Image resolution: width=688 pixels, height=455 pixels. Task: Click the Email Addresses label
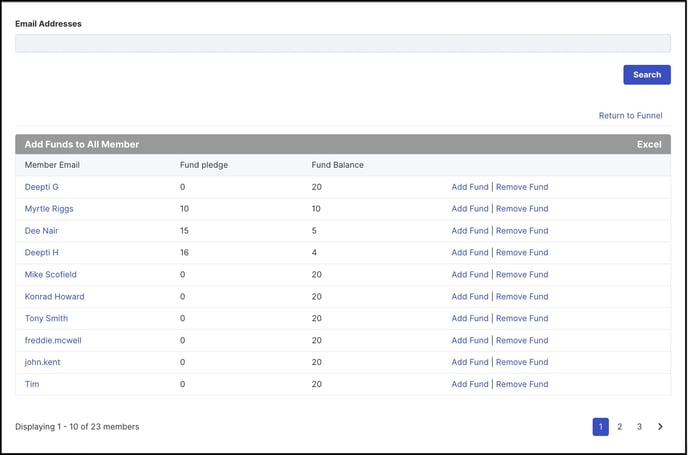point(48,24)
